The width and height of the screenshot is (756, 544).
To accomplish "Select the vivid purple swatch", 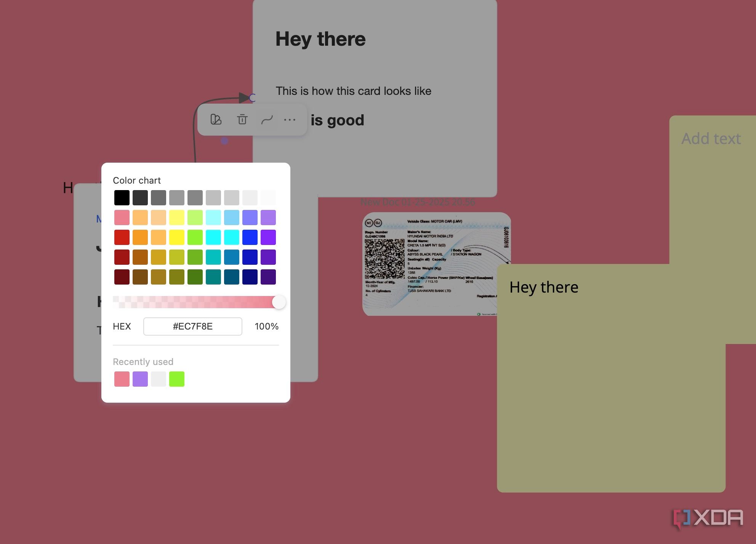I will pos(268,237).
